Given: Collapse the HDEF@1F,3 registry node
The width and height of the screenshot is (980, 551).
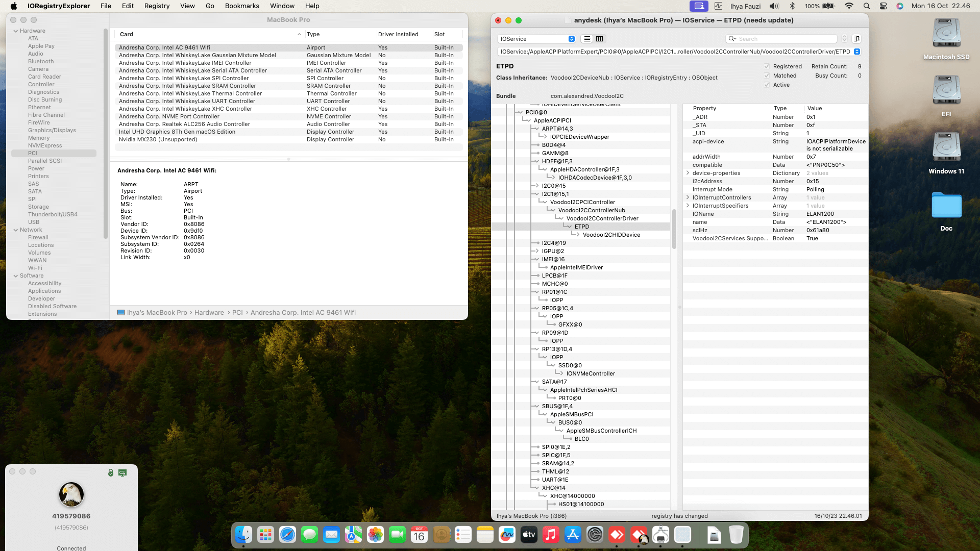Looking at the screenshot, I should click(x=536, y=161).
